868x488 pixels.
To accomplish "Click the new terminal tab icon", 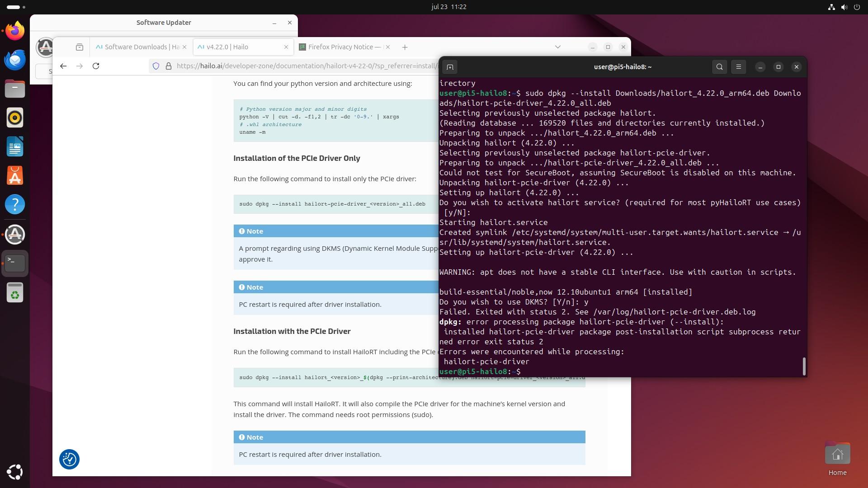I will tap(450, 67).
